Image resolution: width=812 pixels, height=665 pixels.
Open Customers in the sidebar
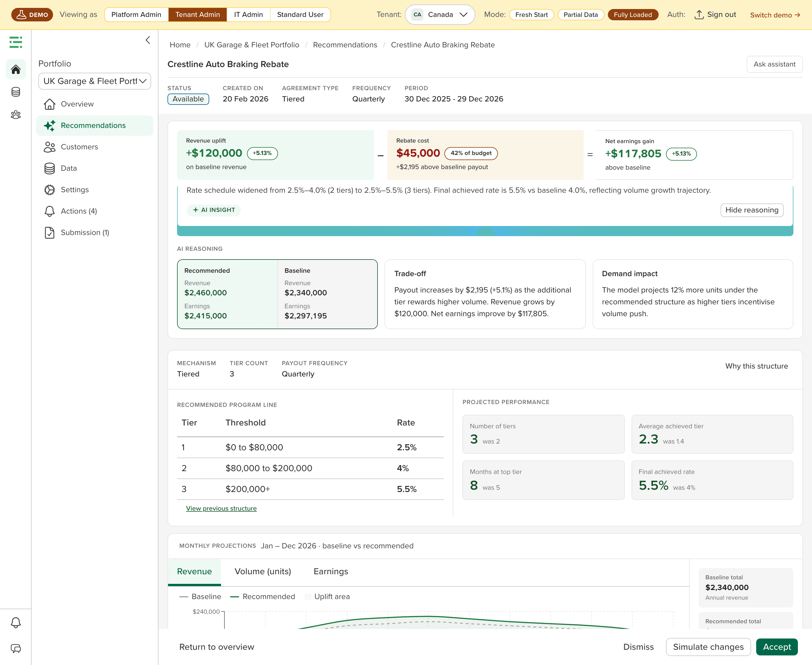95,147
